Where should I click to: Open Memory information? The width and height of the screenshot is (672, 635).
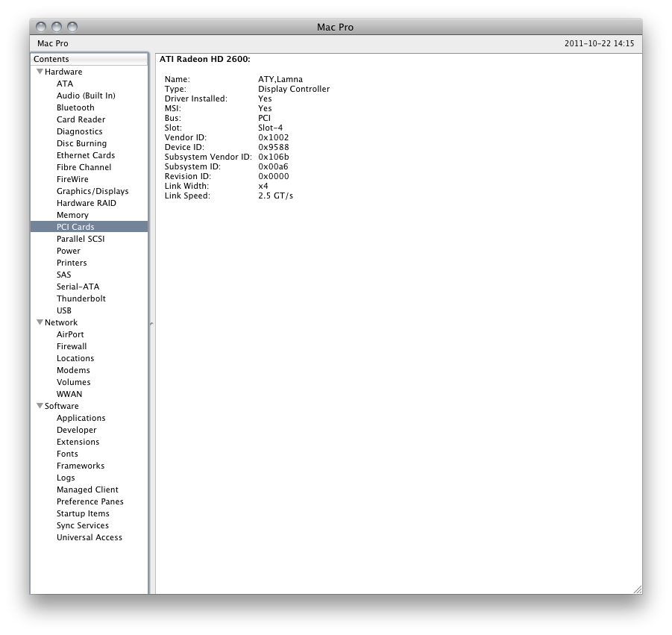pyautogui.click(x=72, y=215)
